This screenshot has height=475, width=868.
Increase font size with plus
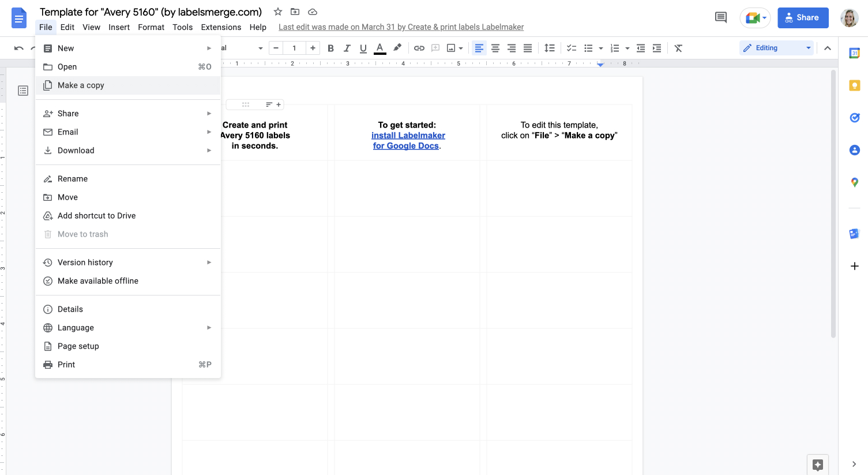[313, 48]
